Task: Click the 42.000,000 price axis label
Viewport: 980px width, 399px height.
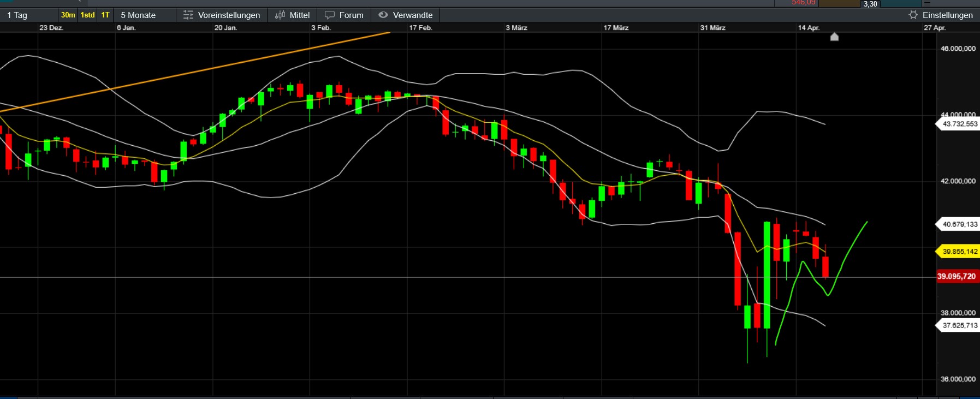Action: pos(958,181)
